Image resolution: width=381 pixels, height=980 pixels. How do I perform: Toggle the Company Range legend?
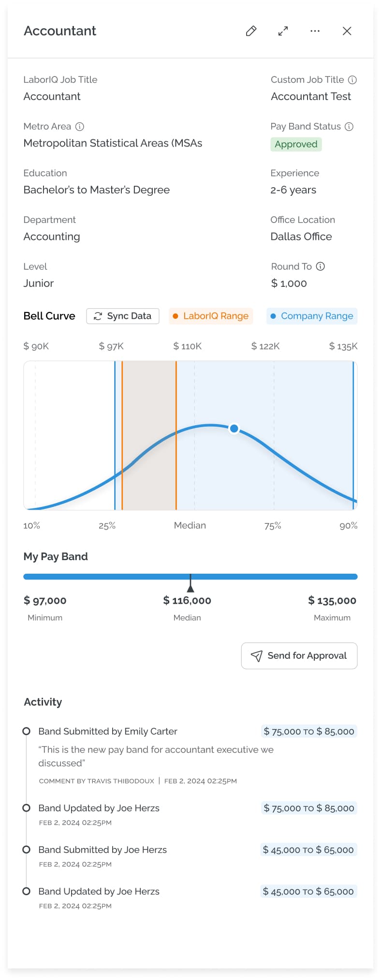[312, 316]
